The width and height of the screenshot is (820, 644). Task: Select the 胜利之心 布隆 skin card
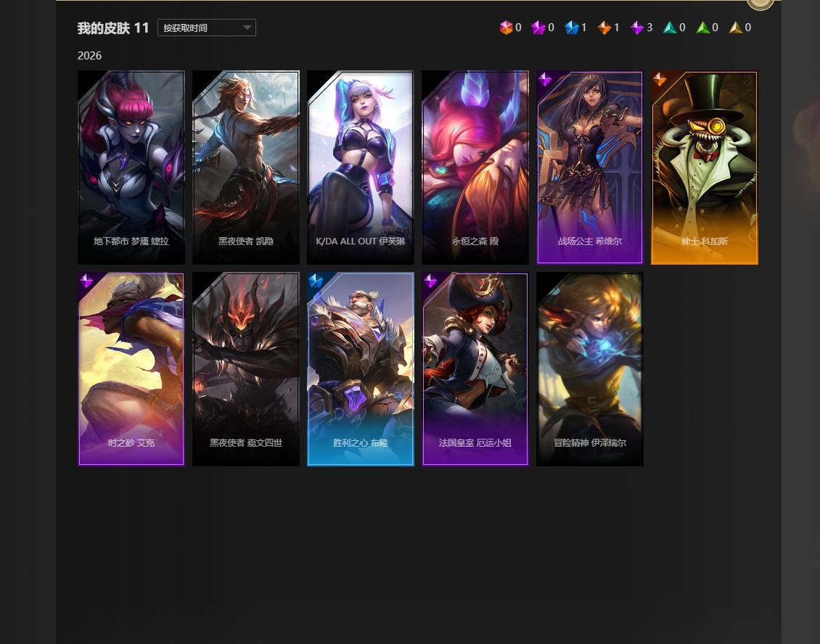pyautogui.click(x=361, y=369)
